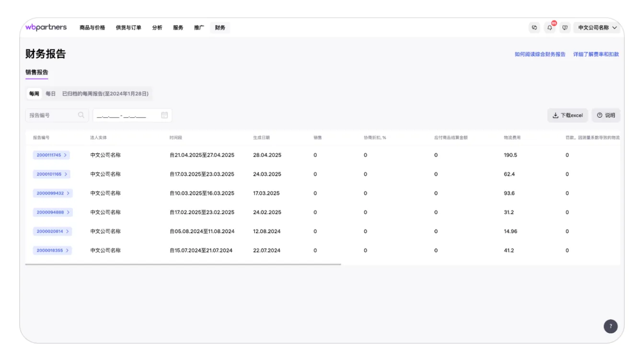644x361 pixels.
Task: Click the chat messages icon in header
Action: (535, 28)
